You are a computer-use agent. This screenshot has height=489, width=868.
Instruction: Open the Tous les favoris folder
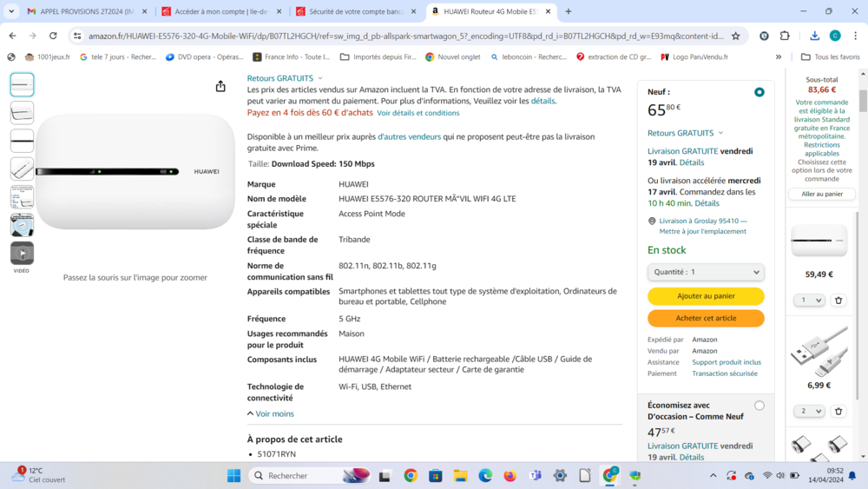(x=831, y=56)
